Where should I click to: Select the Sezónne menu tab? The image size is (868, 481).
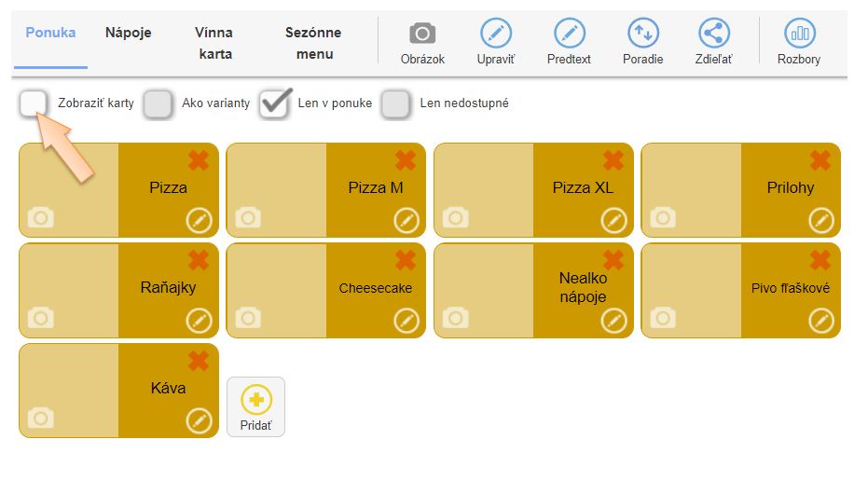(x=313, y=43)
